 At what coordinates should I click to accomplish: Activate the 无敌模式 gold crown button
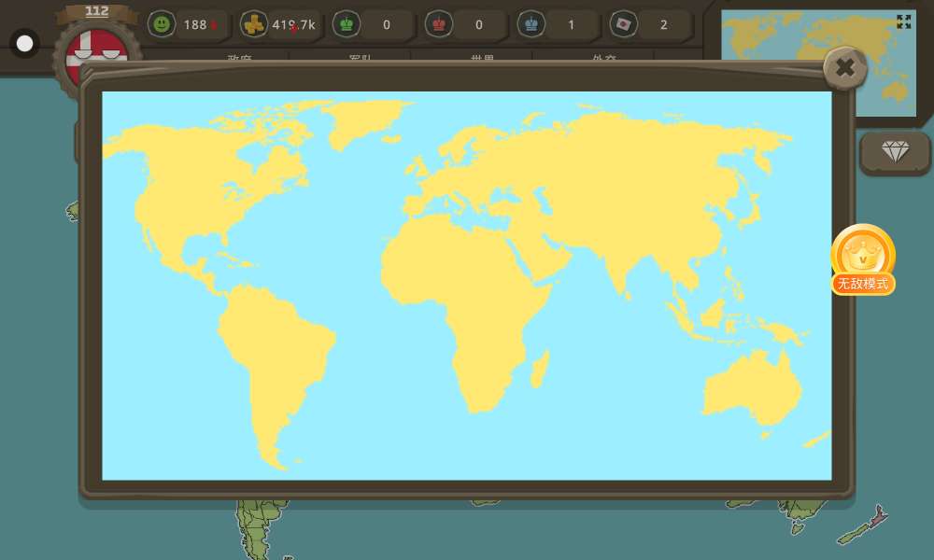[863, 259]
